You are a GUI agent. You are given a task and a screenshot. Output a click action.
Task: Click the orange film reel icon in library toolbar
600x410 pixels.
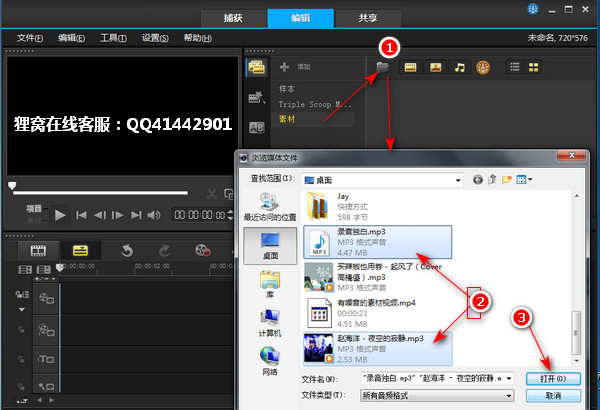[x=483, y=68]
